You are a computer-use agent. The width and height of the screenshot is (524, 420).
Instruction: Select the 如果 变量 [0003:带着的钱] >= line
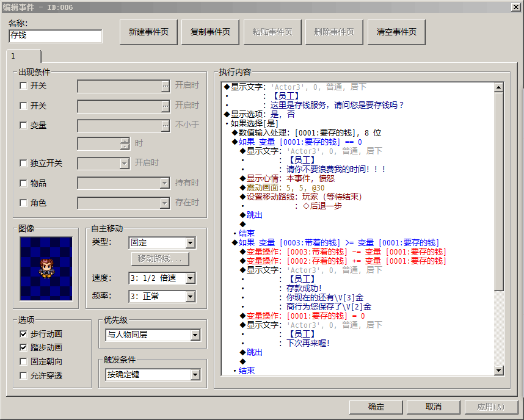tap(335, 242)
